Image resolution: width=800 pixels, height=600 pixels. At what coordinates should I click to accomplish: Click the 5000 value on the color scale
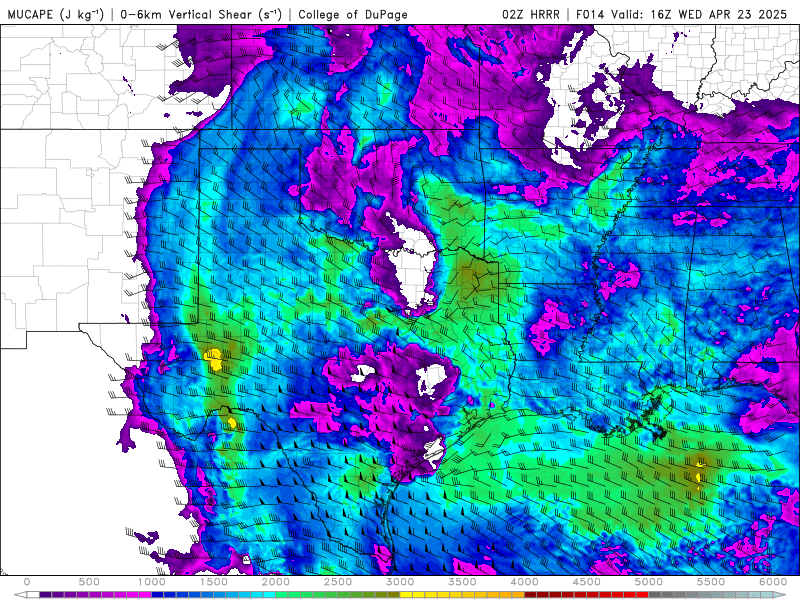(x=649, y=582)
